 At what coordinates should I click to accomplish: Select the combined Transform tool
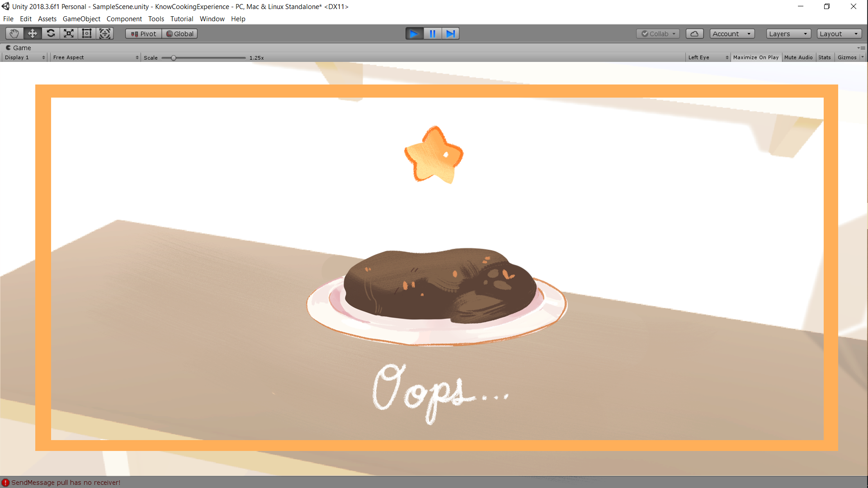coord(105,33)
